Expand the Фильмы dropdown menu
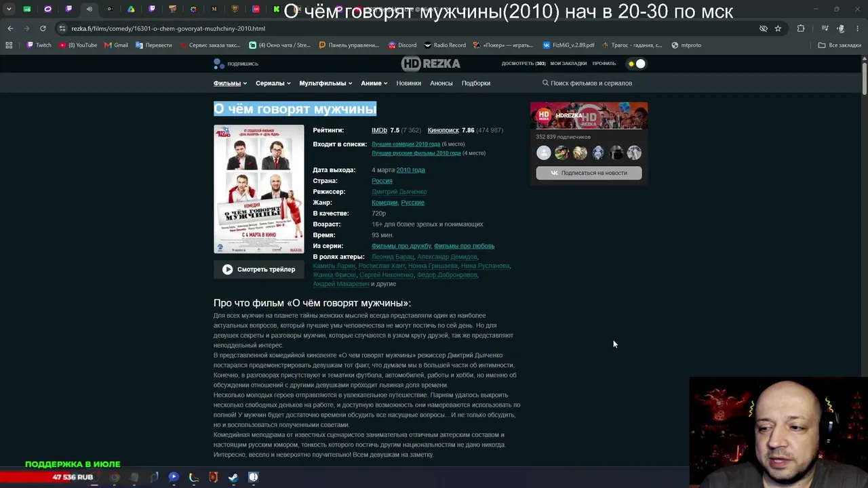The width and height of the screenshot is (868, 488). click(x=230, y=83)
